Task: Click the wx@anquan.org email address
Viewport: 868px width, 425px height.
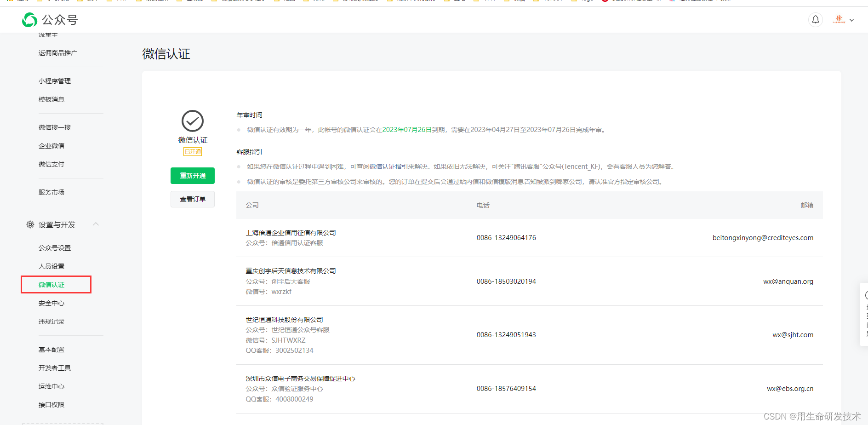Action: 788,281
